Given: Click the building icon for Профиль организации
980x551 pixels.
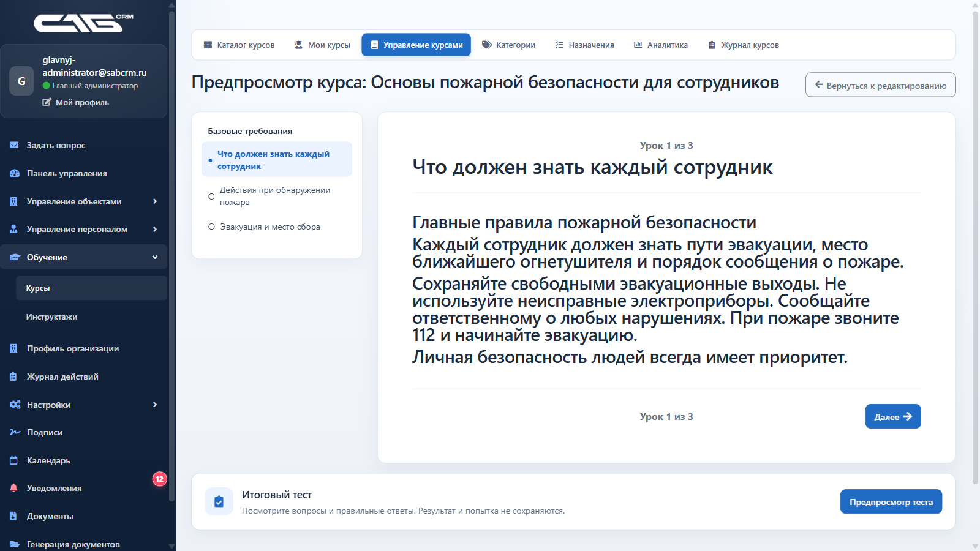Looking at the screenshot, I should tap(14, 348).
